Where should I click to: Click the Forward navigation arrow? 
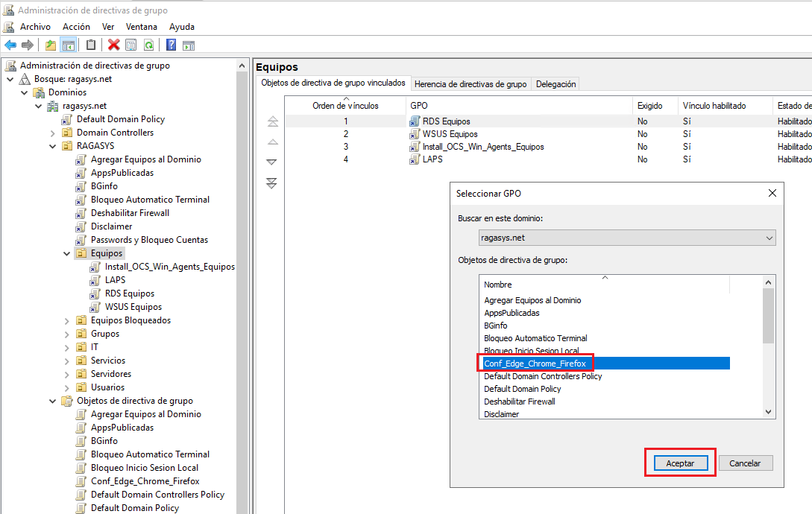[28, 45]
